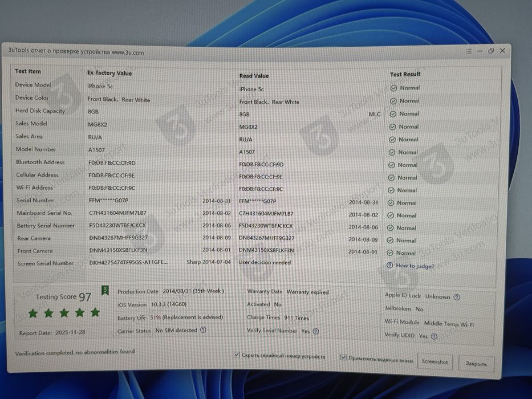Maximize the 3uTools report window
This screenshot has width=532, height=399.
click(x=491, y=51)
